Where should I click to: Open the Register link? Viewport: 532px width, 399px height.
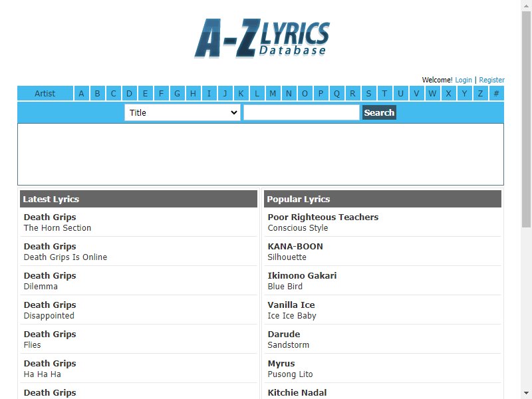(491, 80)
